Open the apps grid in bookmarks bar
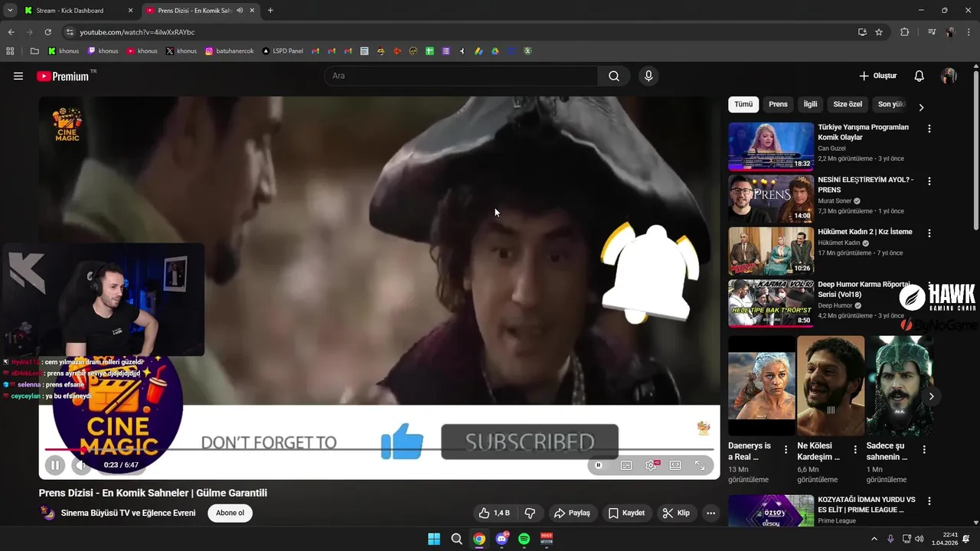 tap(10, 51)
